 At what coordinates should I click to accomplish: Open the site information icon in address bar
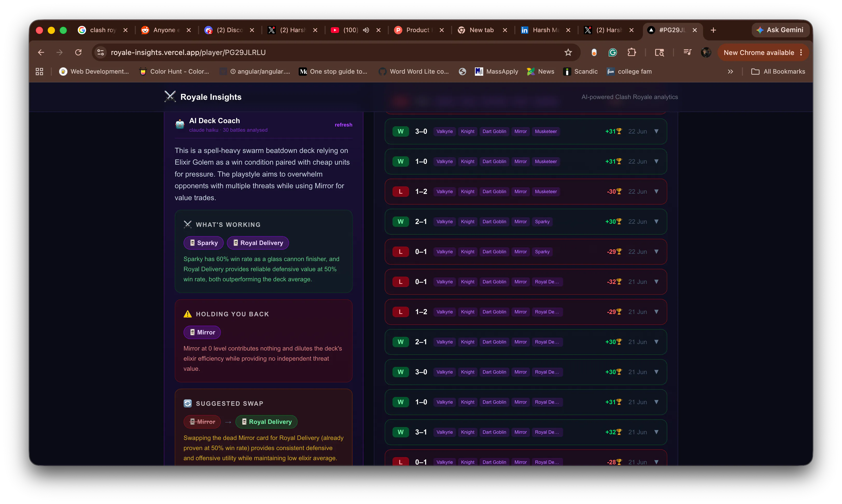coord(101,52)
